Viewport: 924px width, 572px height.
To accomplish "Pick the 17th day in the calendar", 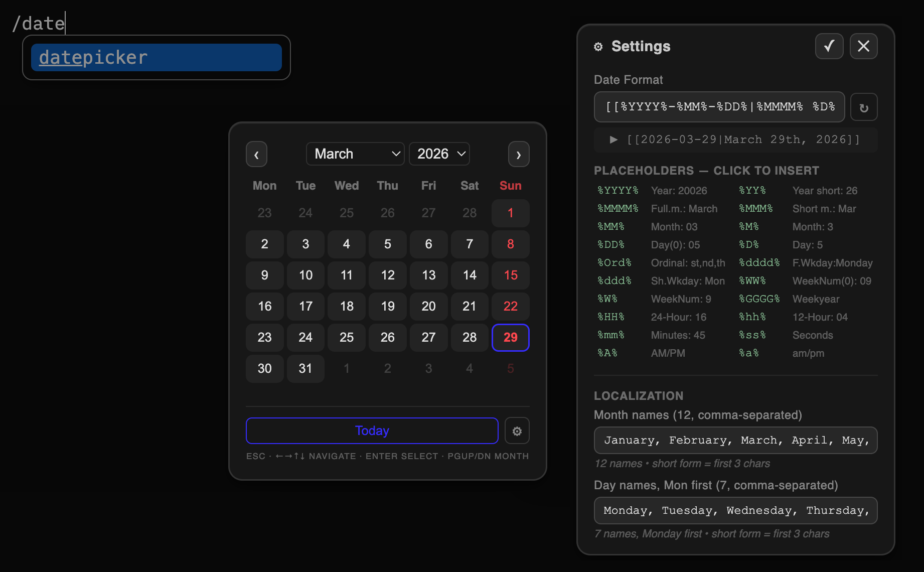I will (305, 307).
